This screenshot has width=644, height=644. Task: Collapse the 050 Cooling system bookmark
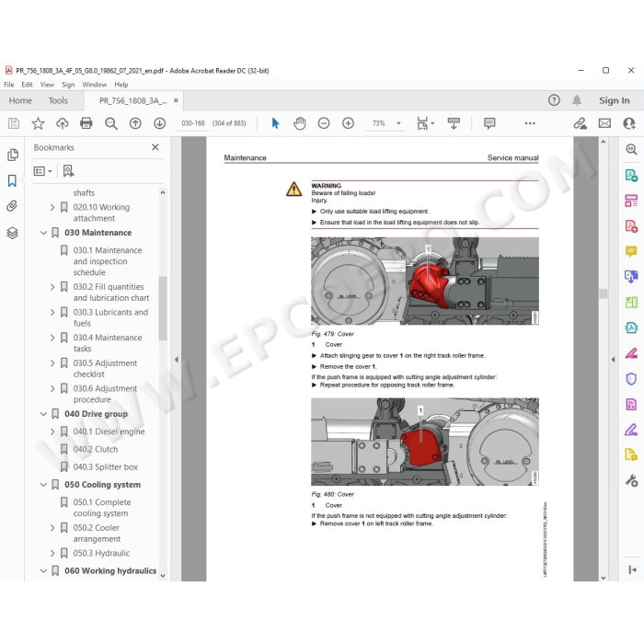[43, 485]
